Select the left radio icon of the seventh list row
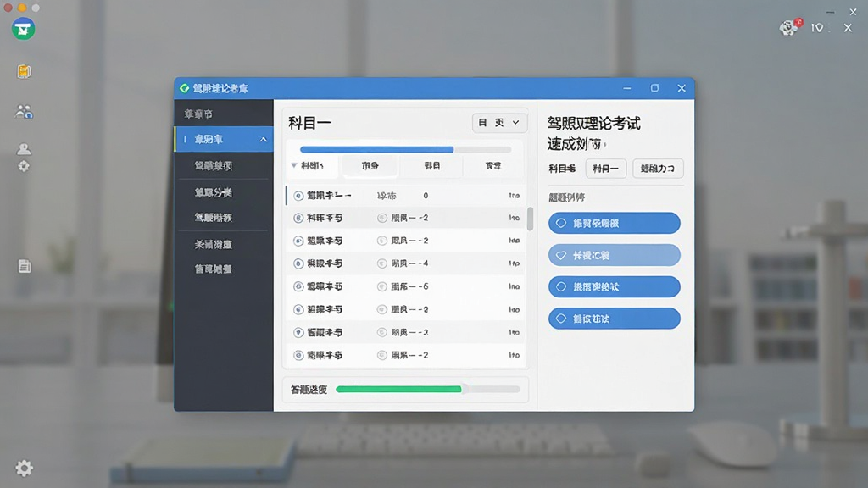The height and width of the screenshot is (488, 868). pyautogui.click(x=298, y=332)
